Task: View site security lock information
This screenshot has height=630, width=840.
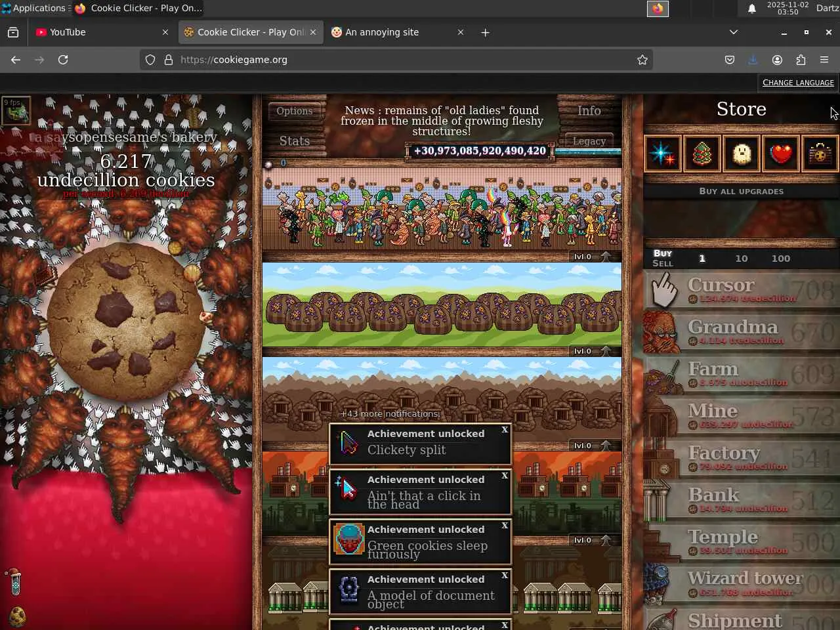Action: tap(169, 60)
